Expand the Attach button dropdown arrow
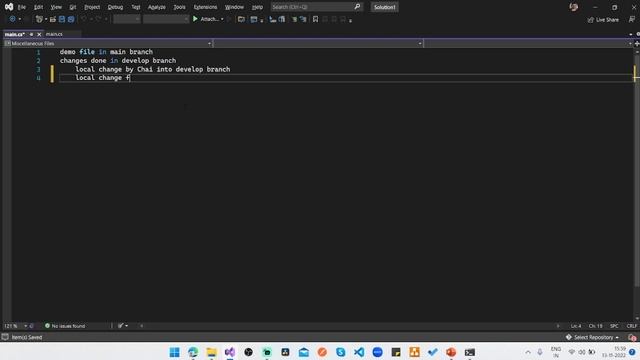Screen dimensions: 640x360 tap(222, 19)
